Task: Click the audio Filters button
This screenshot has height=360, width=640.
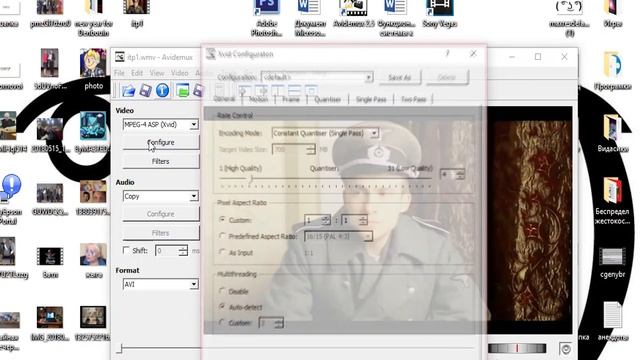Action: point(161,233)
